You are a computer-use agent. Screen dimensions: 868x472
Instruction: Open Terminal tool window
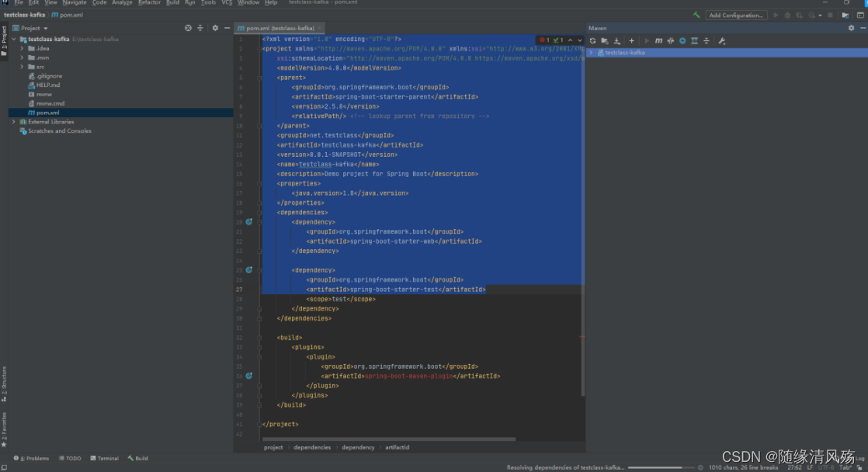[105, 458]
